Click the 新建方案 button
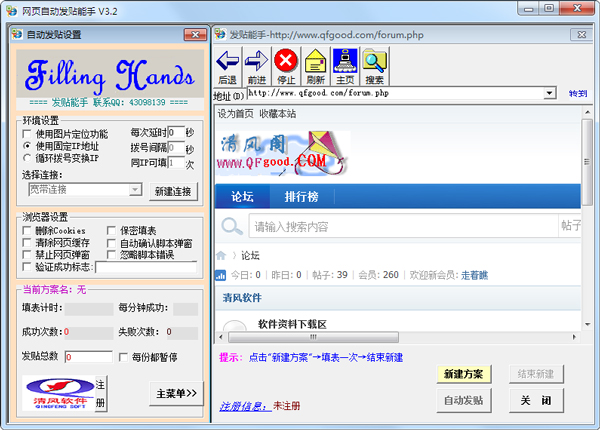600x430 pixels. coord(464,374)
